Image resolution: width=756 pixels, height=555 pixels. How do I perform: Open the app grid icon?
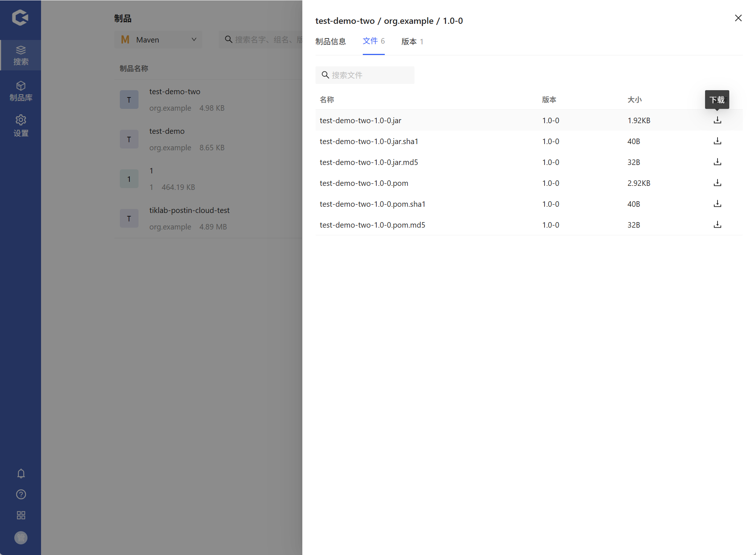(x=21, y=515)
